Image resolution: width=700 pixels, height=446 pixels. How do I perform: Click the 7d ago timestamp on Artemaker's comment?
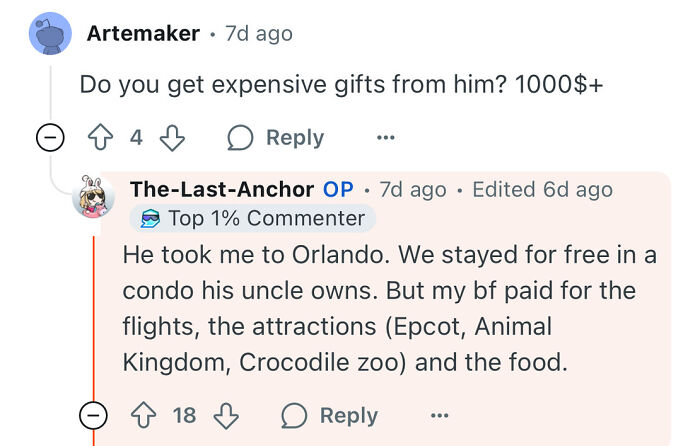[259, 33]
